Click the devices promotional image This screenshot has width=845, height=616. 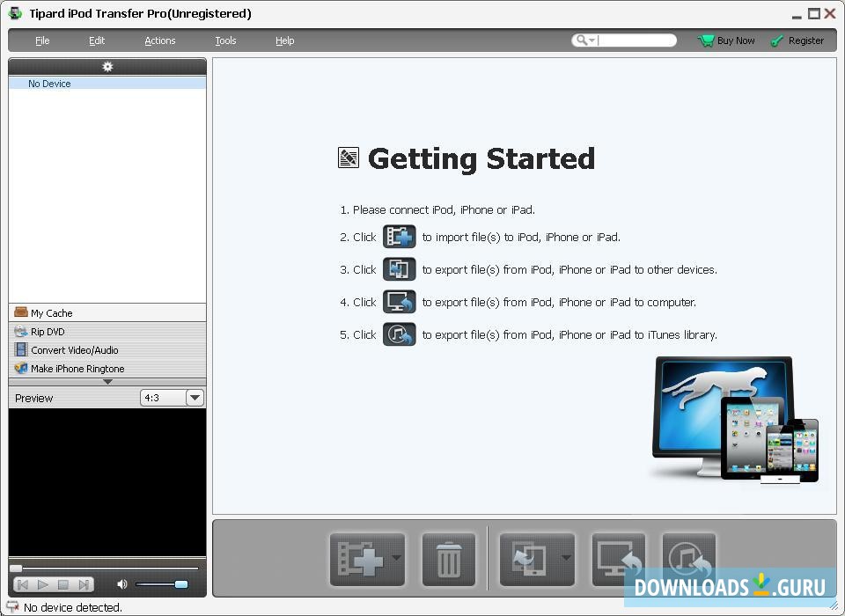(735, 419)
